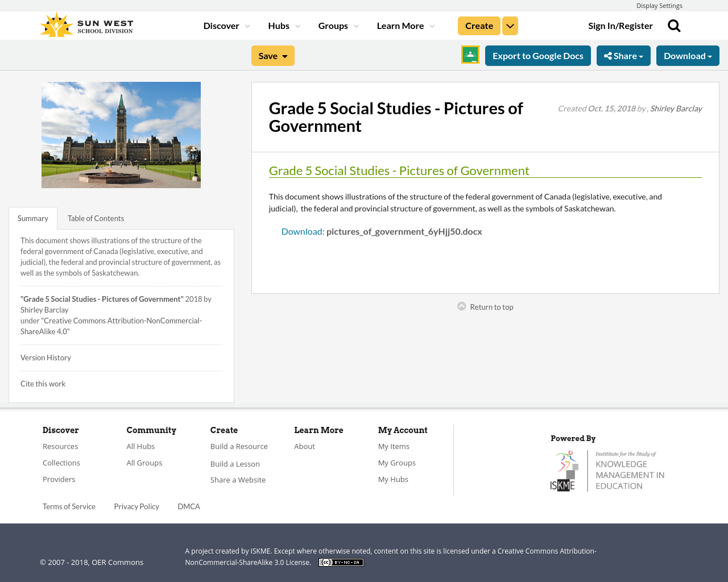Click the ISKME logo in the footer
The width and height of the screenshot is (728, 582).
(x=607, y=469)
